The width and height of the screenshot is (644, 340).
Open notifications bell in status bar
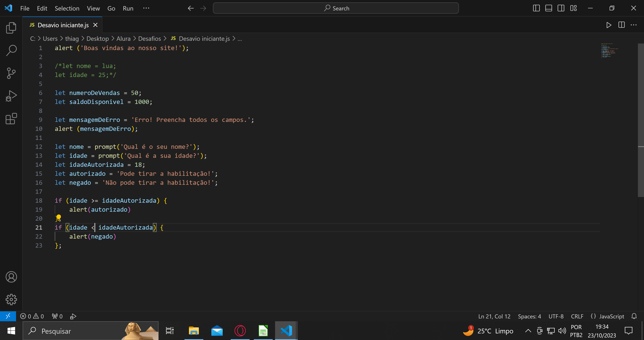(634, 316)
